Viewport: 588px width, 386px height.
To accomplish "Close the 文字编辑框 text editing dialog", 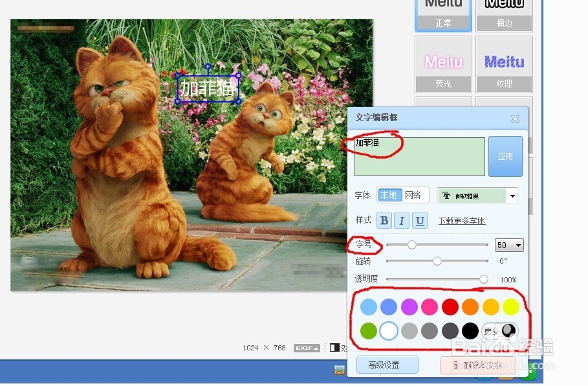I will 515,119.
